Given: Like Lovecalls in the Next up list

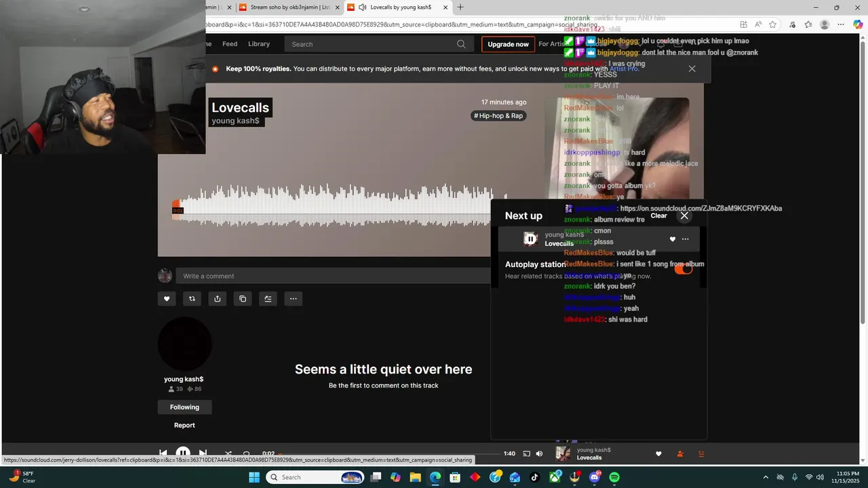Looking at the screenshot, I should (x=673, y=239).
